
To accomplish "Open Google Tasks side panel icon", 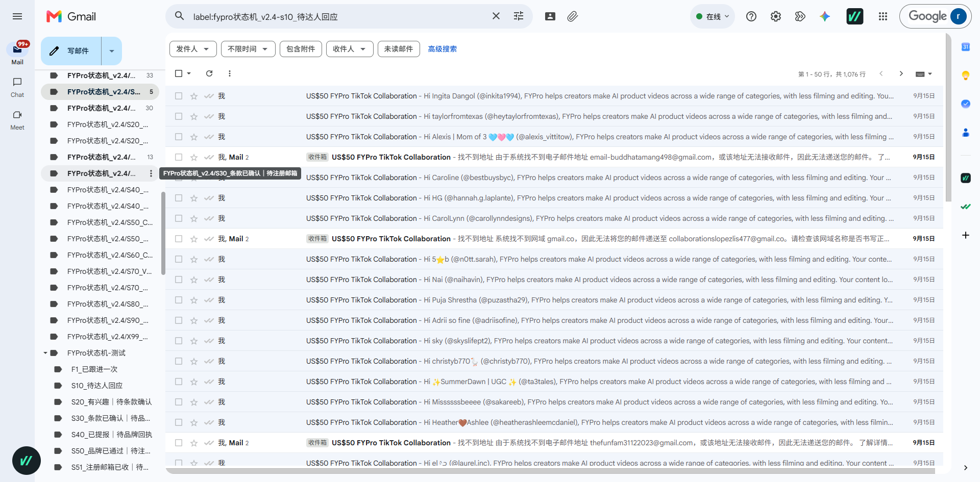I will point(966,104).
